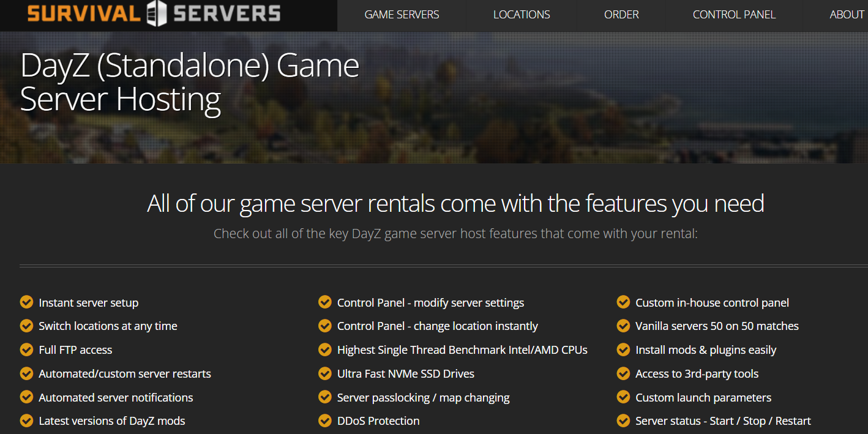The height and width of the screenshot is (434, 868).
Task: Click 'Install mods & plugins easily' text
Action: 706,350
